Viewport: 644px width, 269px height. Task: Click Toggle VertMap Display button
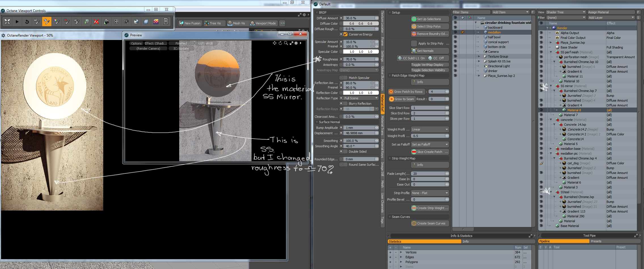pyautogui.click(x=430, y=65)
